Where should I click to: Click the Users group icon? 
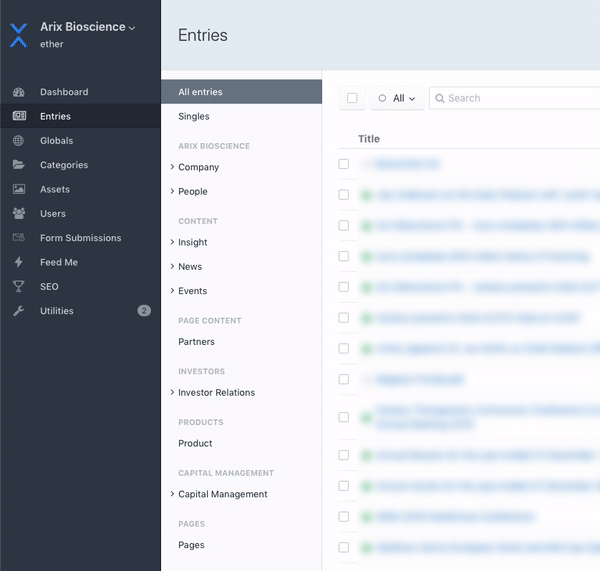[x=19, y=213]
